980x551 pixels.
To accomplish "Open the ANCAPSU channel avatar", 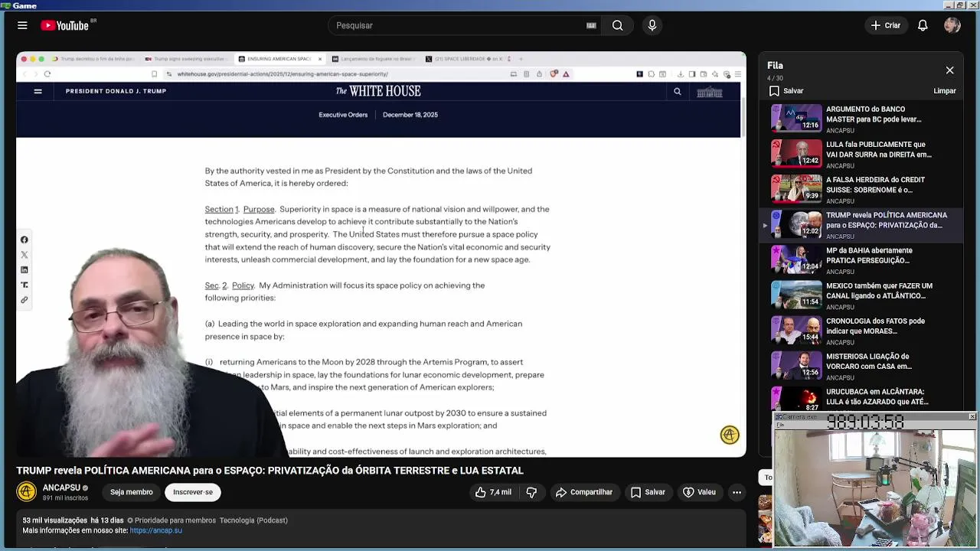I will (27, 492).
